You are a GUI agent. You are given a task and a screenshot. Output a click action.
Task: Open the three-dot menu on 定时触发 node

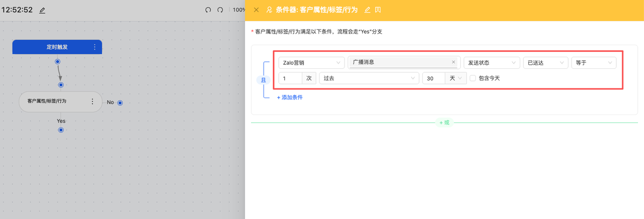[95, 47]
